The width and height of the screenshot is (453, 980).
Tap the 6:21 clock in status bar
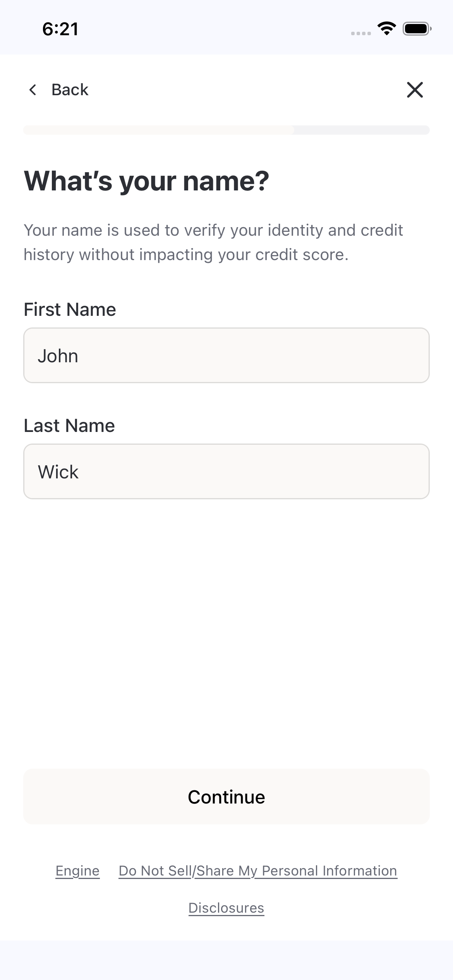point(60,29)
